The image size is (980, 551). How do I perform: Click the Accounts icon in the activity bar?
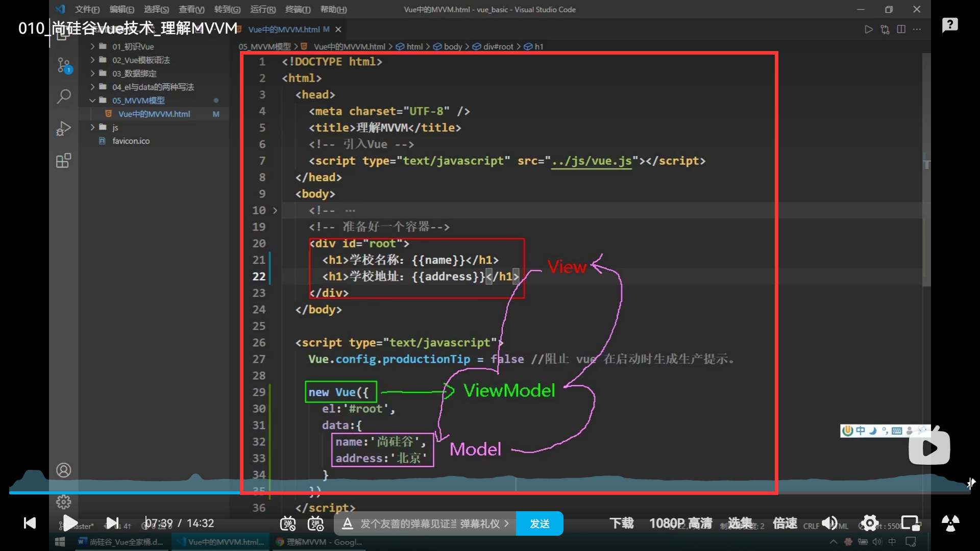pos(64,470)
